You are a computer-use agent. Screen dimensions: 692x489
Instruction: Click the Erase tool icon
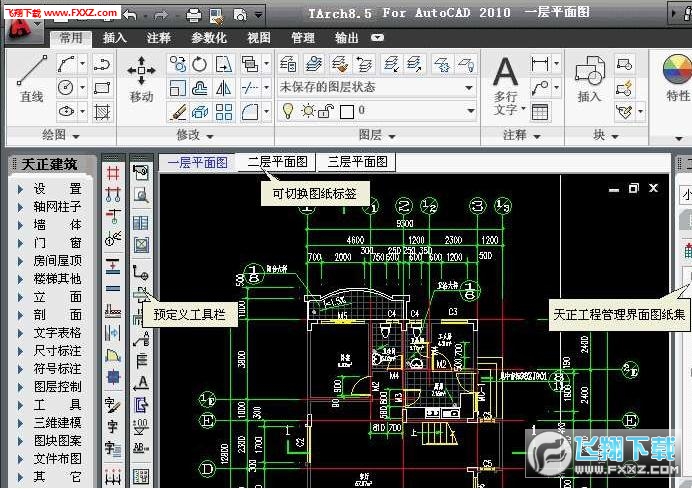178,112
